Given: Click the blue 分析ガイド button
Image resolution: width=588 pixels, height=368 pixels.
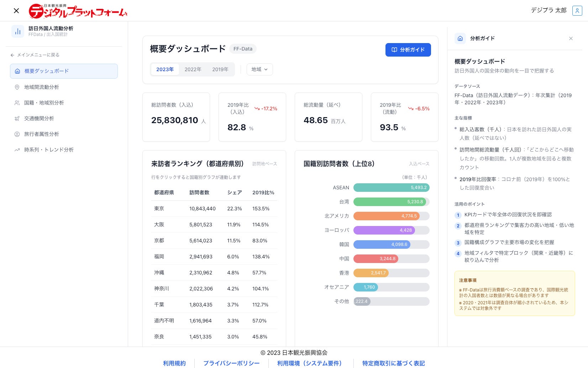Looking at the screenshot, I should point(408,50).
